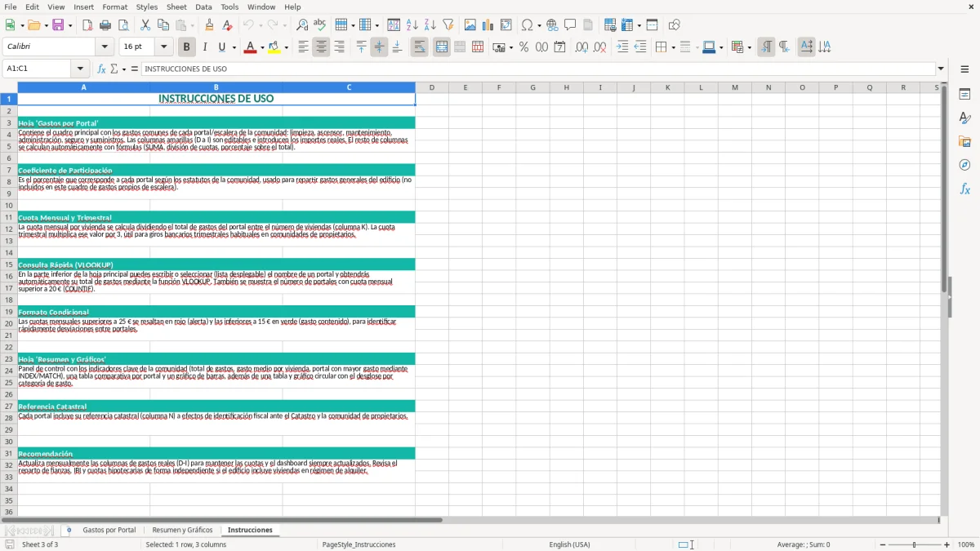The height and width of the screenshot is (551, 980).
Task: Open Find & Replace tool
Action: (x=301, y=25)
